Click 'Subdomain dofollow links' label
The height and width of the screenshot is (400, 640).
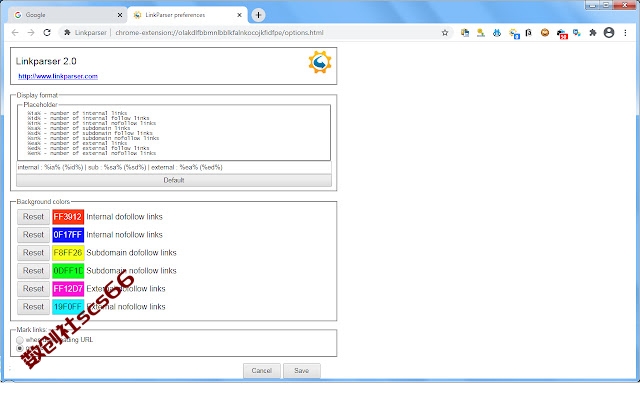(131, 253)
